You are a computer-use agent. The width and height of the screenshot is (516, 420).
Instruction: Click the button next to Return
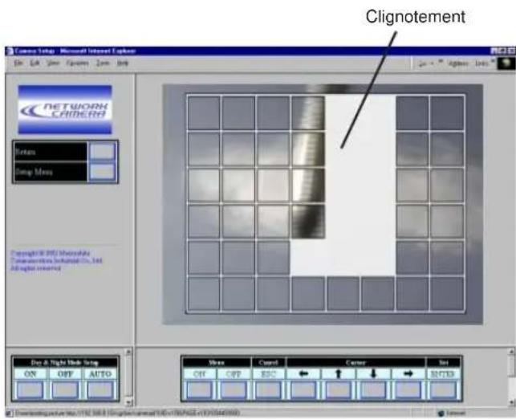[x=102, y=151]
